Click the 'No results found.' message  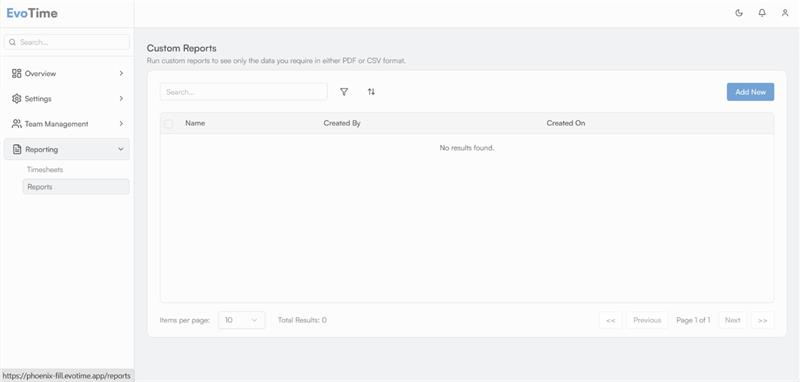click(x=467, y=148)
